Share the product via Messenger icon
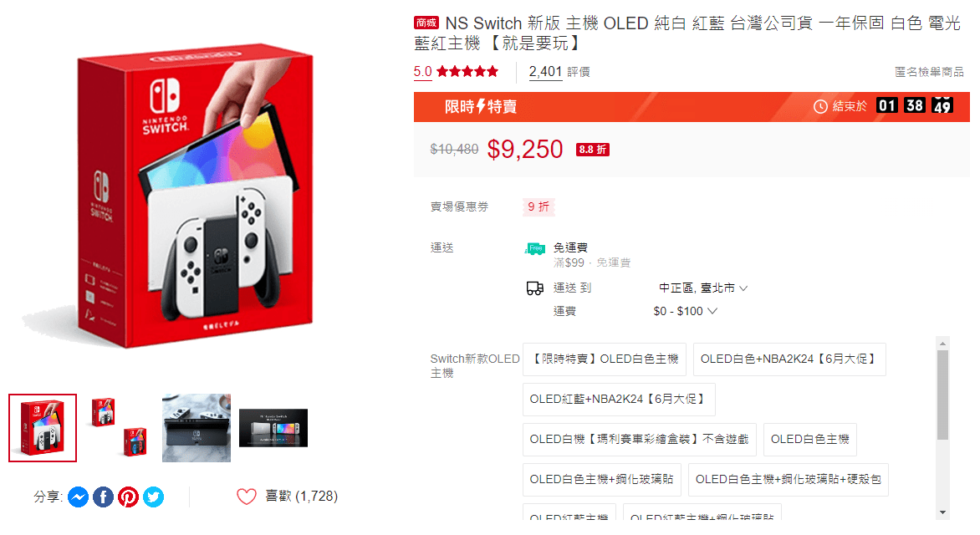Screen dimensions: 980x535 coord(78,497)
